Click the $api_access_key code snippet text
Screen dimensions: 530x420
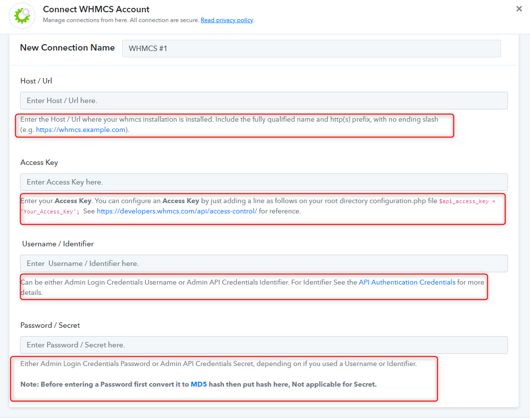(467, 201)
